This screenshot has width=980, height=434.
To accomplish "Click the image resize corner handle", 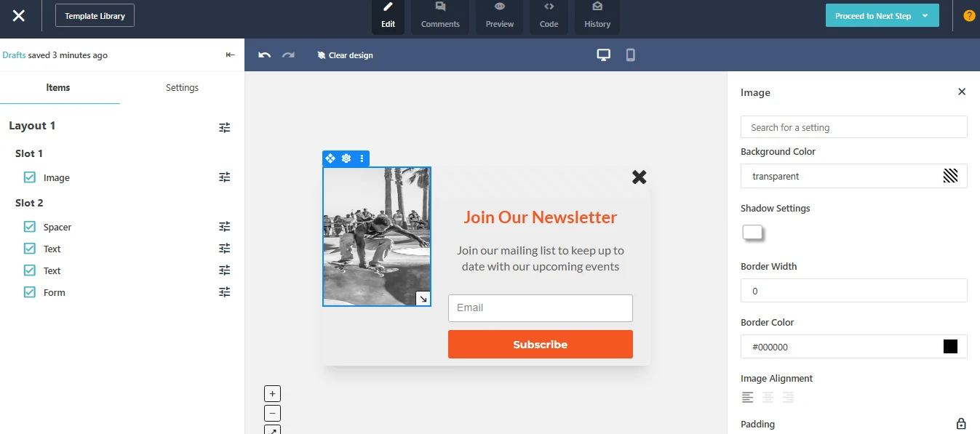I will [423, 299].
